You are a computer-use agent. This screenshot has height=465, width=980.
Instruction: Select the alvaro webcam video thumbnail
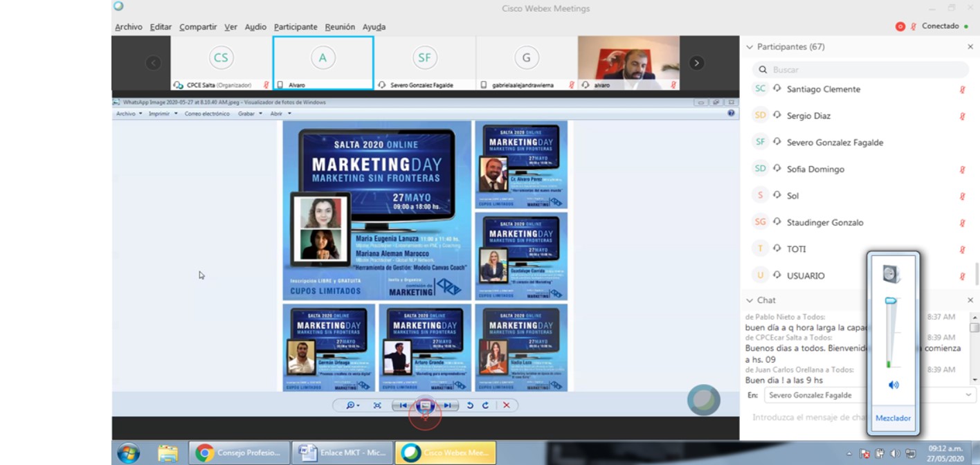(x=628, y=63)
